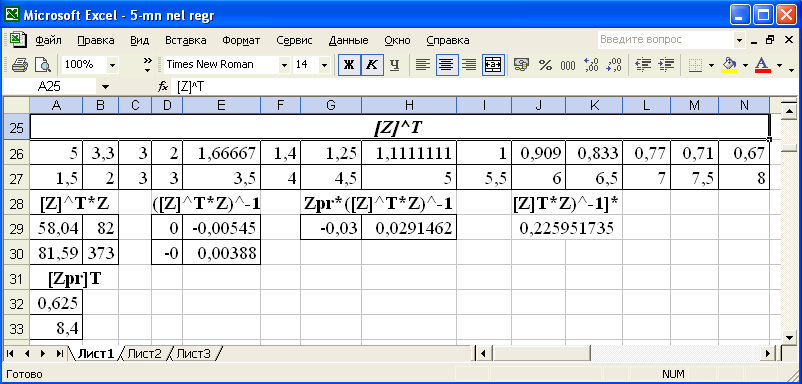Apply yellow fill color bucket
Image resolution: width=802 pixels, height=384 pixels.
729,65
